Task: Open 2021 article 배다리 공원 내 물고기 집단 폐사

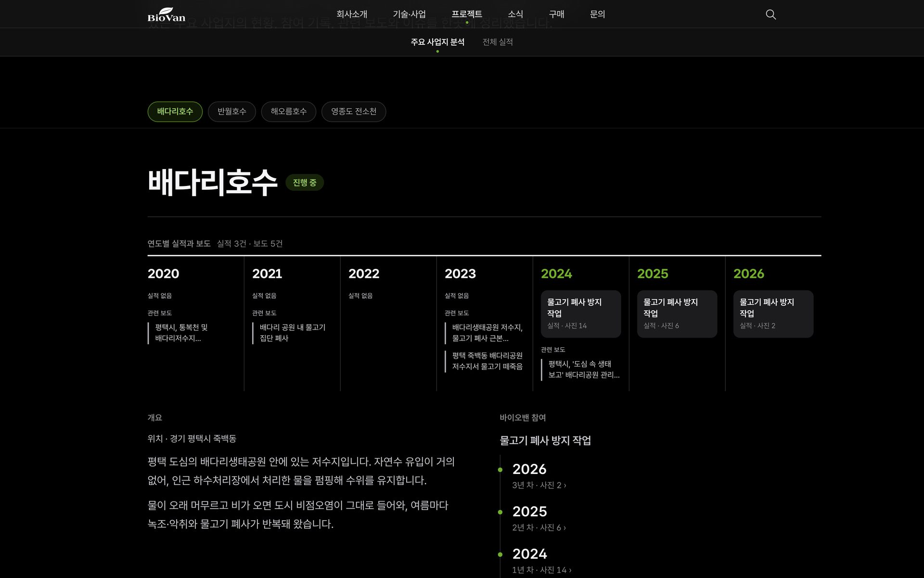Action: coord(293,333)
